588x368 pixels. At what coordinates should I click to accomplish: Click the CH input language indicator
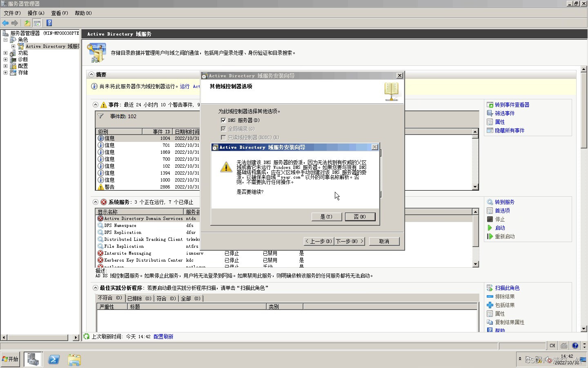pos(552,346)
